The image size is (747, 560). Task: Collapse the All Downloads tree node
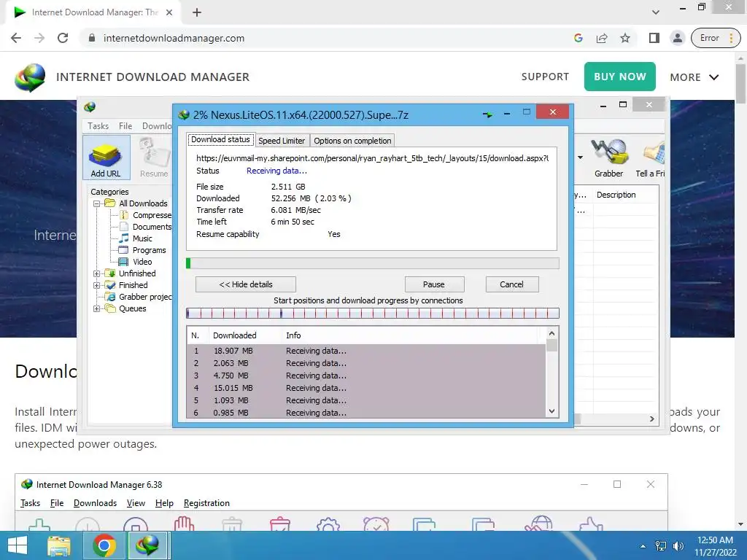tap(97, 203)
